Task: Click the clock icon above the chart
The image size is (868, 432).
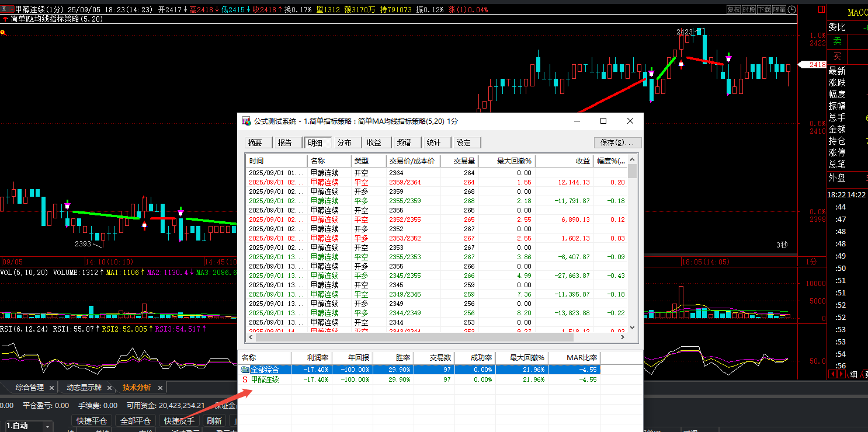Action: (x=791, y=9)
